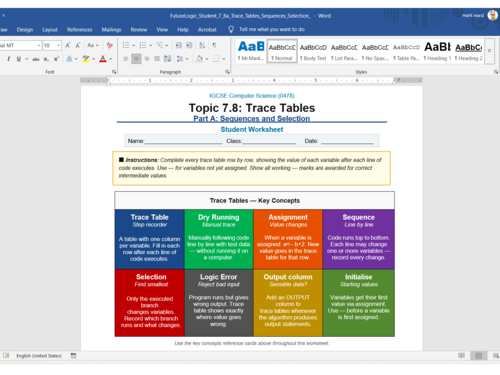The width and height of the screenshot is (500, 375).
Task: Switch to Read Mode view in status bar
Action: pyautogui.click(x=461, y=356)
